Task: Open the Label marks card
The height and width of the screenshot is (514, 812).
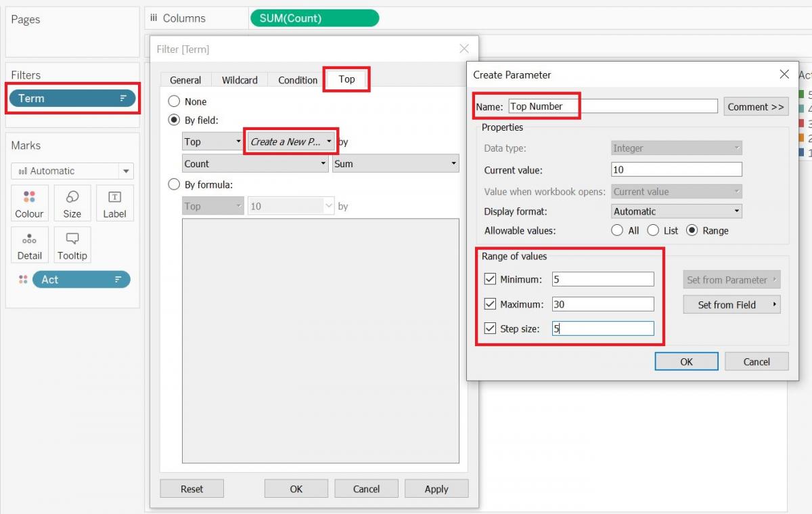Action: [x=114, y=203]
